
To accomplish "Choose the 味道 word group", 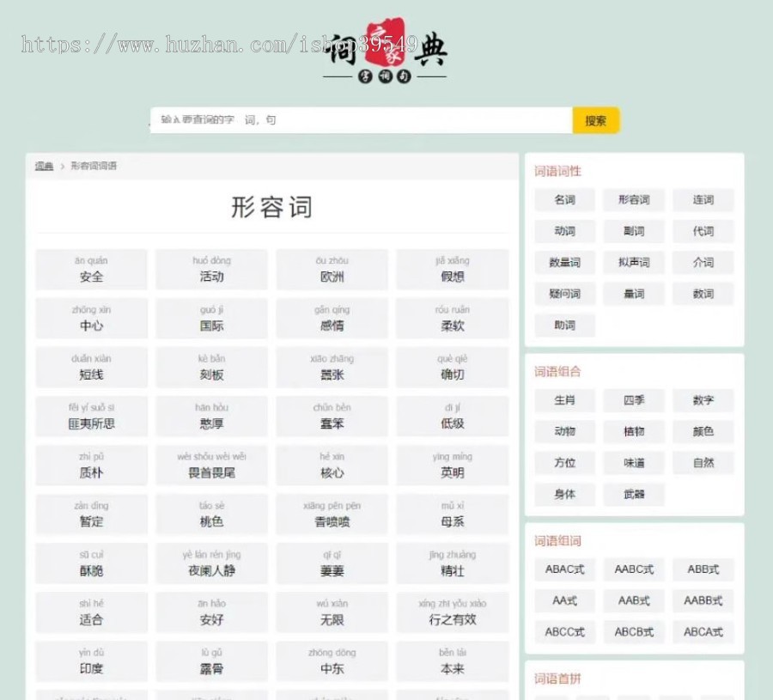I will coord(634,463).
